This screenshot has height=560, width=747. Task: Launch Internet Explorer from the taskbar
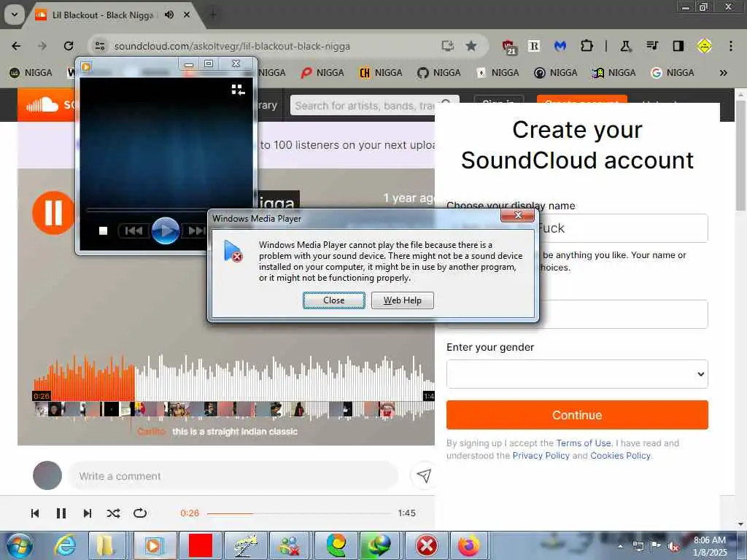(65, 545)
